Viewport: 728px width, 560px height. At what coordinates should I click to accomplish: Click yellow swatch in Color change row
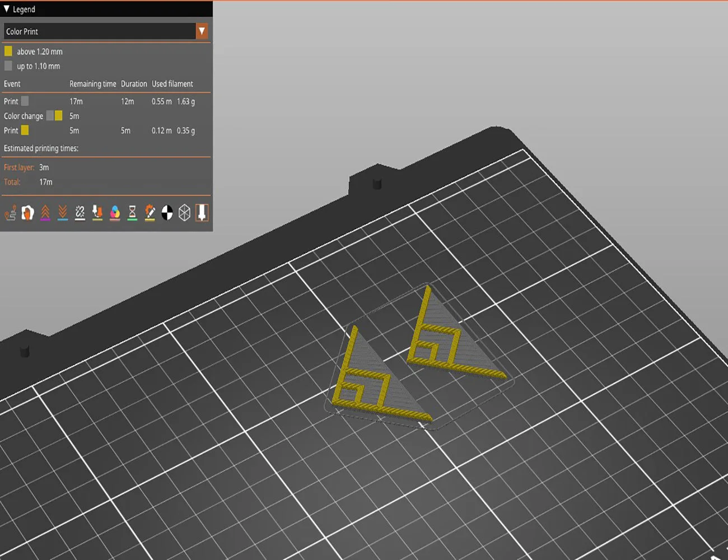click(x=58, y=115)
